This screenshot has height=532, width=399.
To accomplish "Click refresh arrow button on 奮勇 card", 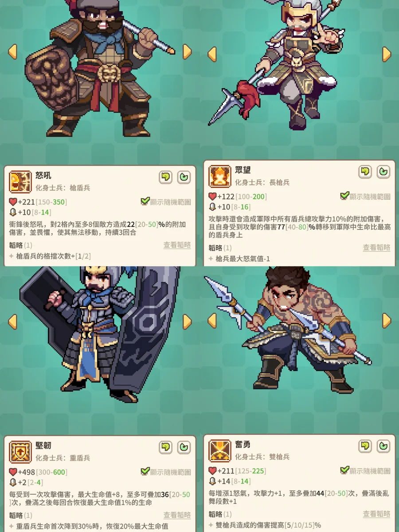I will tap(383, 446).
